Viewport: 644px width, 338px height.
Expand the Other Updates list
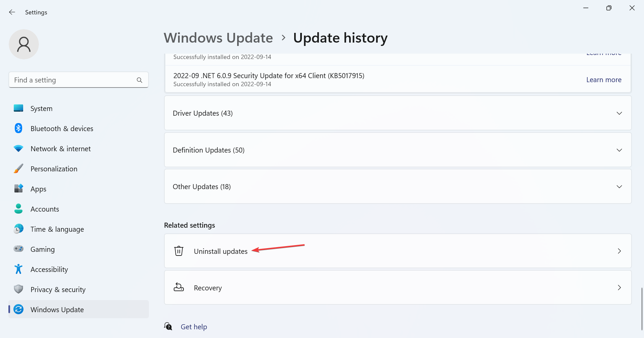click(619, 187)
